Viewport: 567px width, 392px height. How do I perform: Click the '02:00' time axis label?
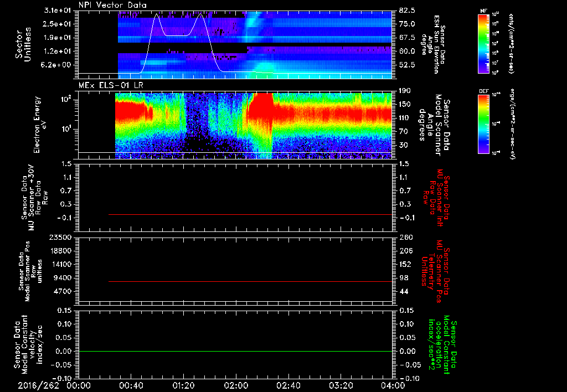tap(236, 385)
